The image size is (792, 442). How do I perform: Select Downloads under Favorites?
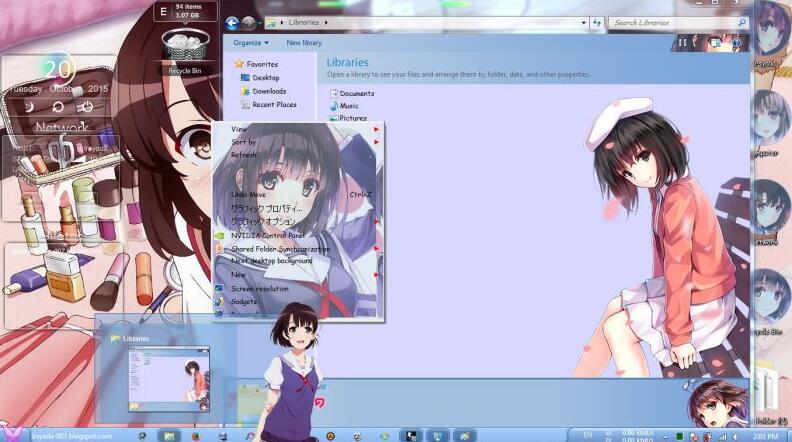point(268,91)
